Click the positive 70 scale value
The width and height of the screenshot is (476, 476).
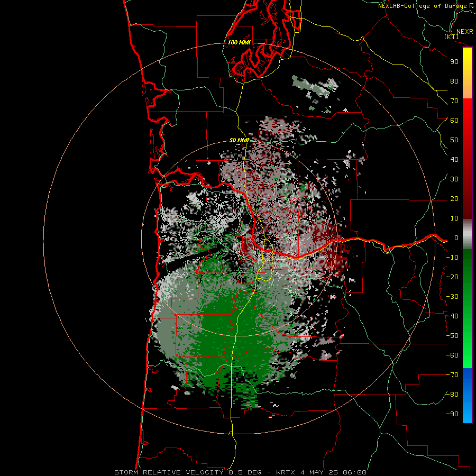pyautogui.click(x=454, y=101)
